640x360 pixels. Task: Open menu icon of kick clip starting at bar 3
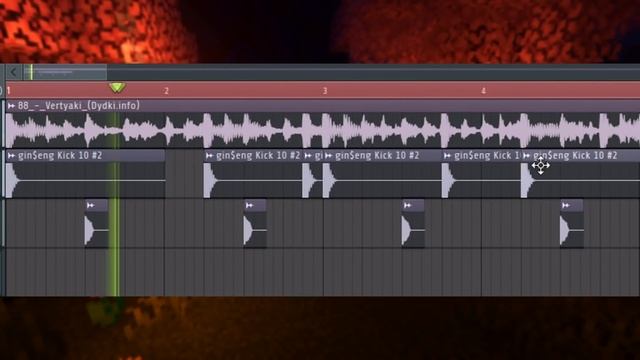329,156
